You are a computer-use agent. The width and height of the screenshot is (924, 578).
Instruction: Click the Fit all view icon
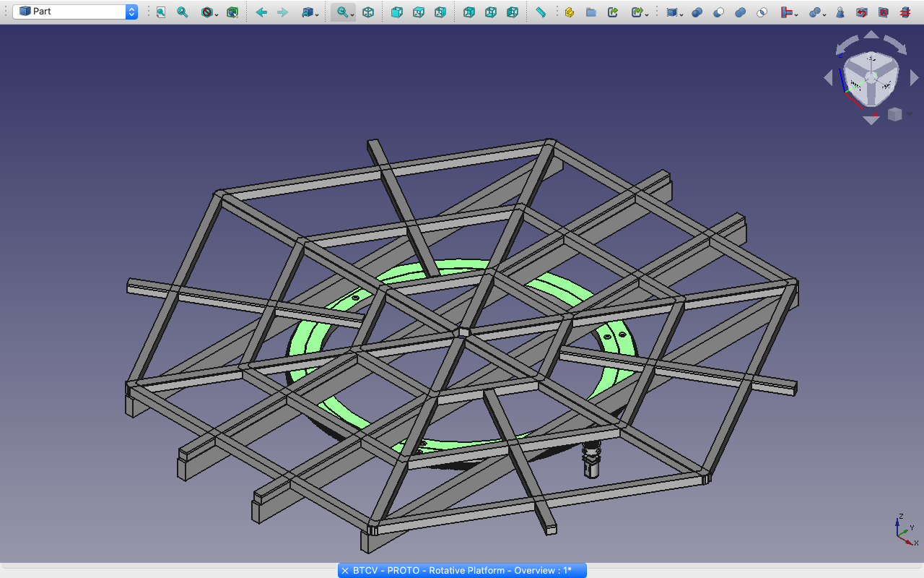click(x=161, y=12)
